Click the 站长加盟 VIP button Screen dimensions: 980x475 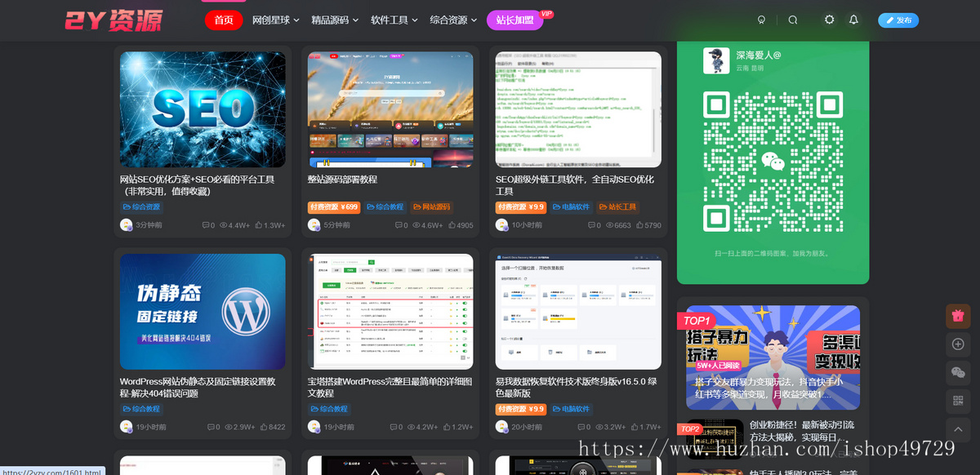pos(515,20)
